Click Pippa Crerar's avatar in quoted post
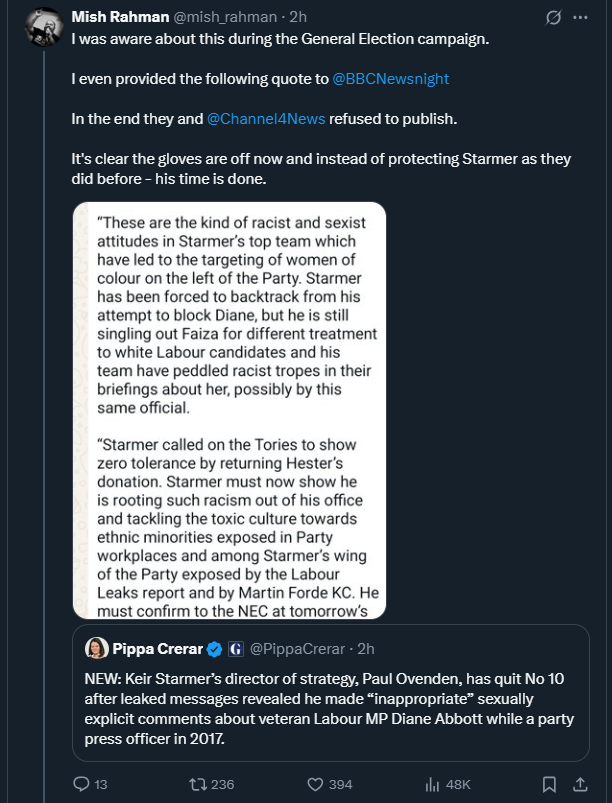 click(97, 649)
